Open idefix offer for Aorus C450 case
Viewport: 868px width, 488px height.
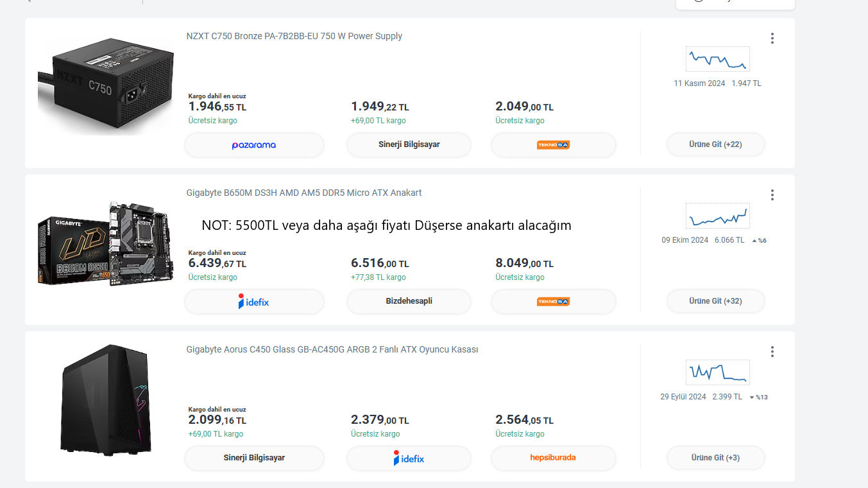point(409,458)
